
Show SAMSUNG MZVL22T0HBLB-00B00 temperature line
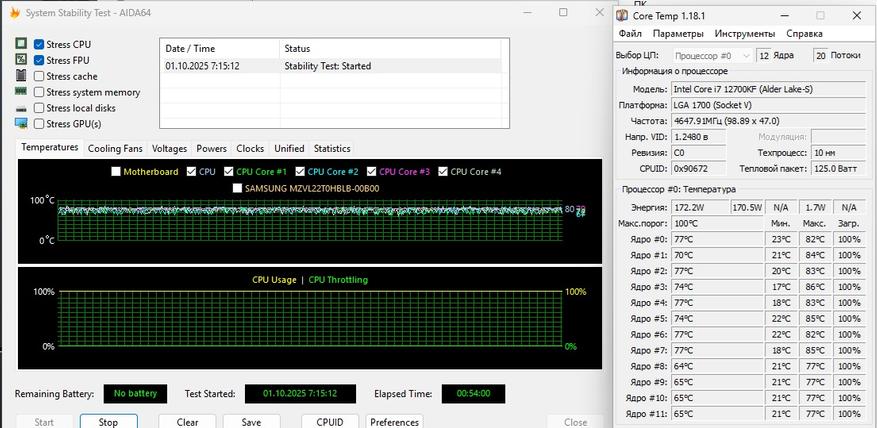237,189
